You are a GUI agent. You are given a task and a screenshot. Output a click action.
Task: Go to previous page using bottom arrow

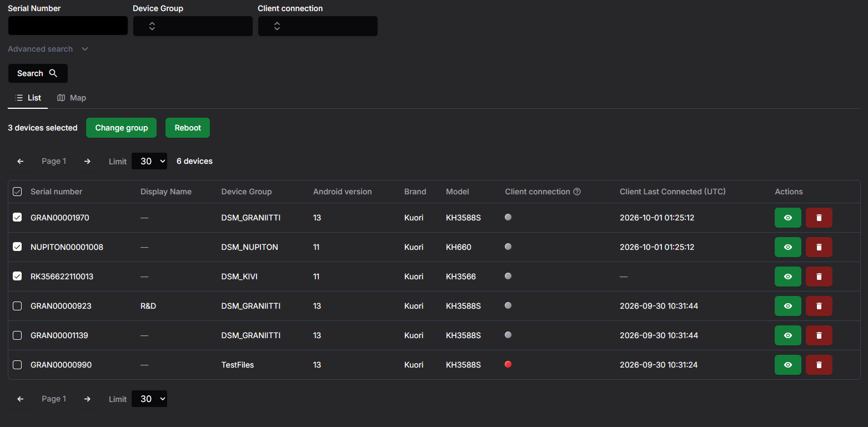point(21,399)
